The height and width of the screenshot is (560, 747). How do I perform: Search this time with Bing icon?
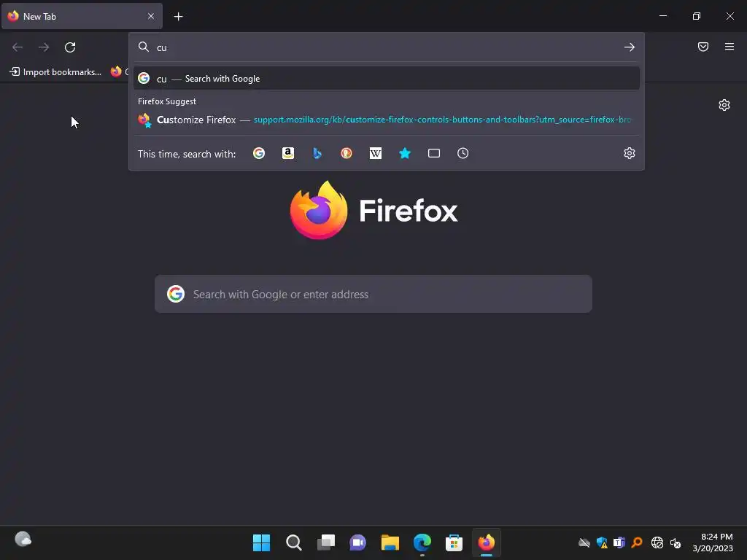[317, 153]
